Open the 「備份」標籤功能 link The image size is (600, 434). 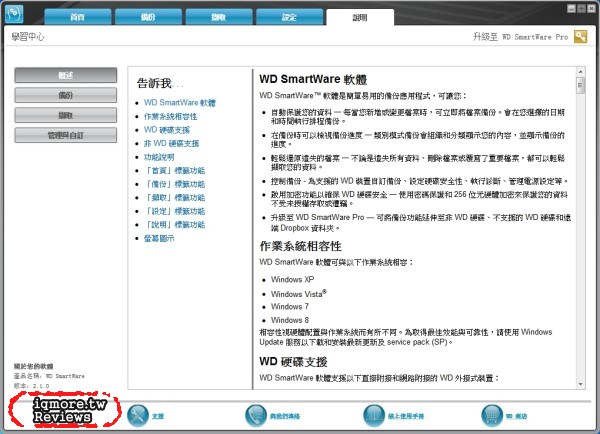tap(174, 184)
